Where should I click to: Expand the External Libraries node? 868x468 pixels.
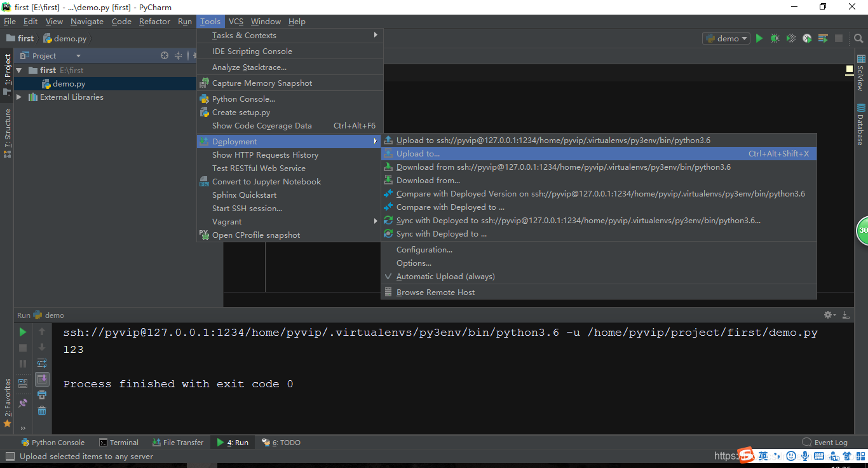(x=19, y=97)
